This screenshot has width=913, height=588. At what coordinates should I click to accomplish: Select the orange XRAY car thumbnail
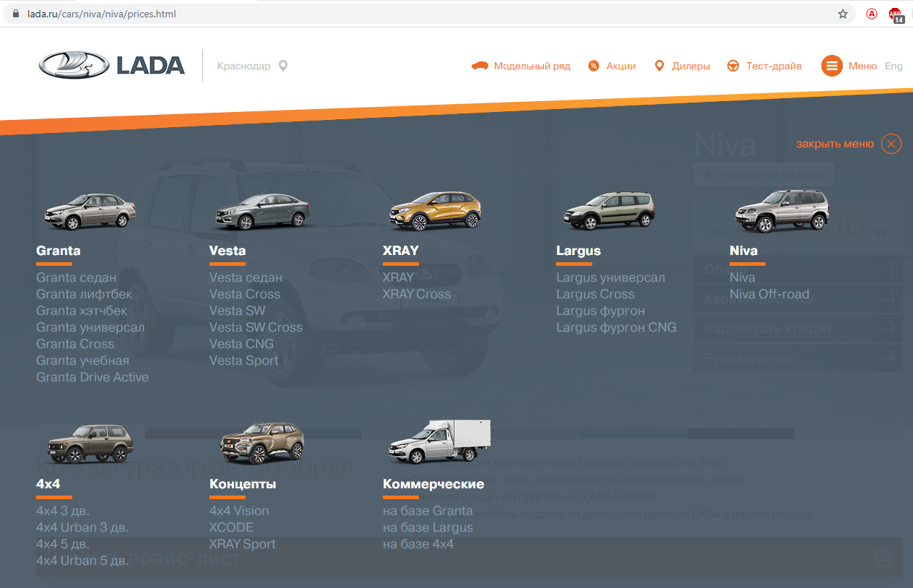436,211
